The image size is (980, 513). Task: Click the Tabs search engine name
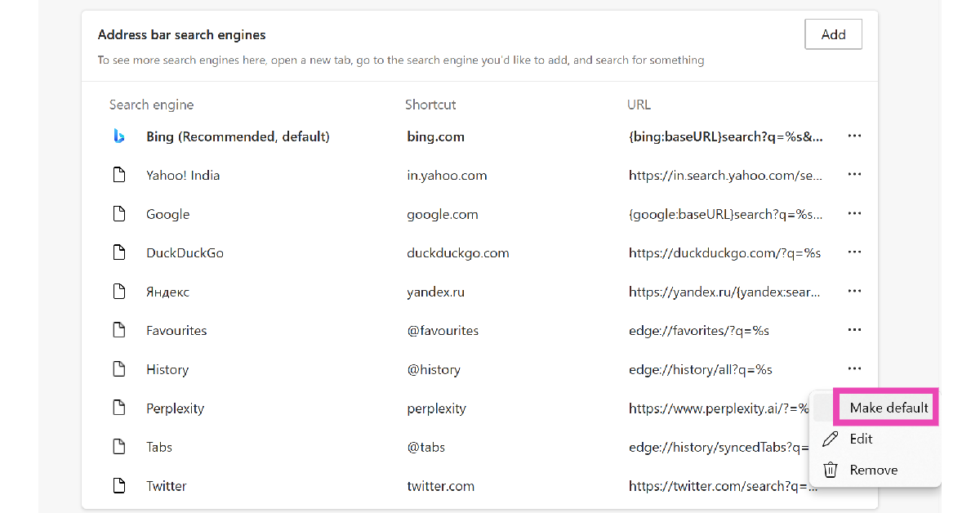pyautogui.click(x=159, y=447)
